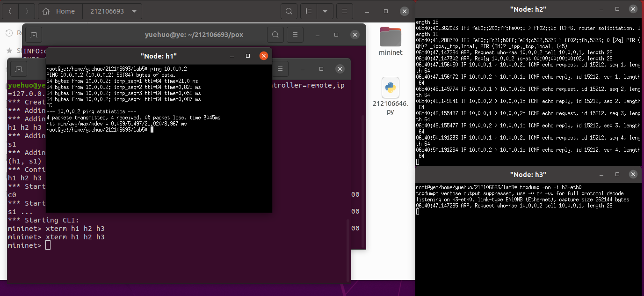Minimize the Node: h2 window
644x296 pixels.
click(x=601, y=9)
